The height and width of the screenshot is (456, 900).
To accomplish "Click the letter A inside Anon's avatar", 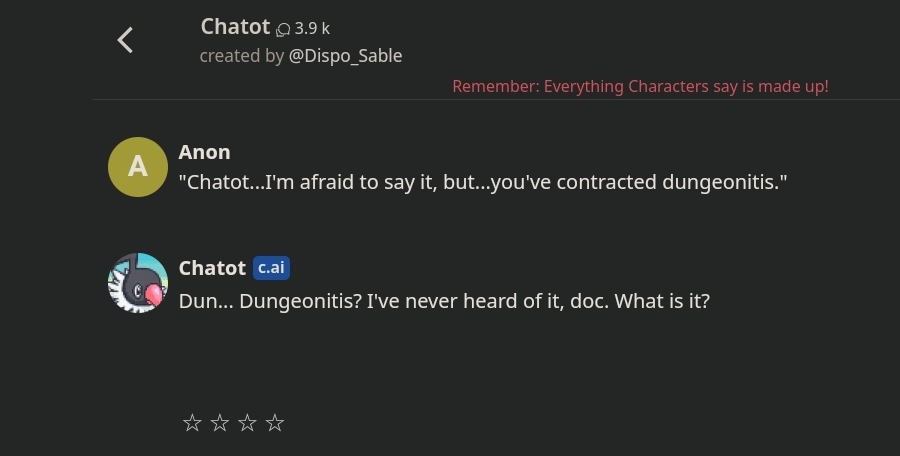I will coord(138,167).
